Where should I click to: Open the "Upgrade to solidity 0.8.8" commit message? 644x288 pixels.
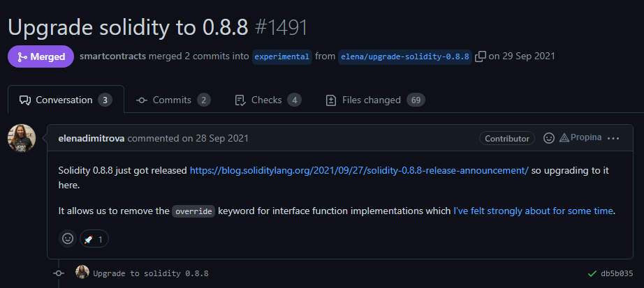pyautogui.click(x=151, y=273)
